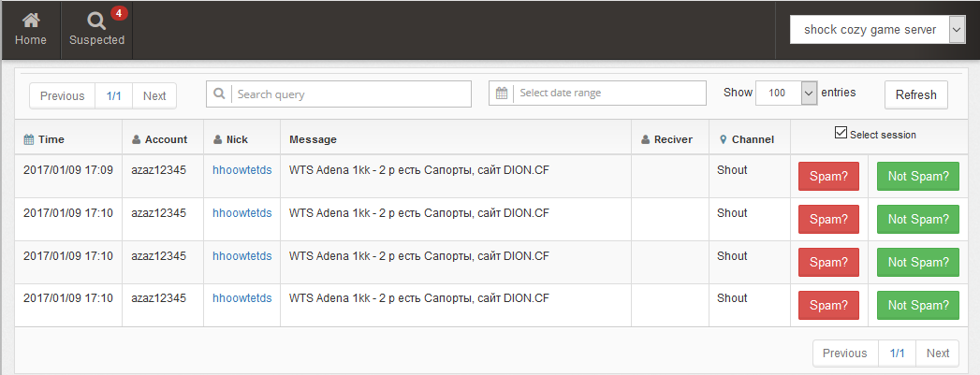Expand the Show entries count dropdown
980x375 pixels.
pyautogui.click(x=786, y=93)
